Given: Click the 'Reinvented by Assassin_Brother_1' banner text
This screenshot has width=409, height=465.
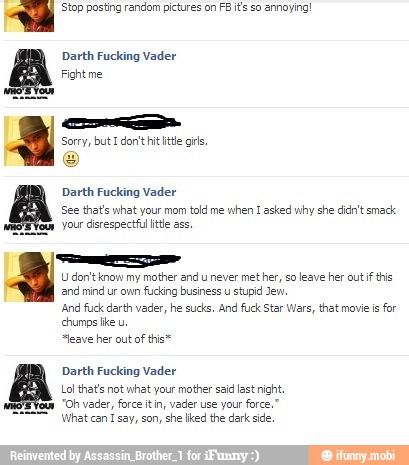Looking at the screenshot, I should pos(97,455).
